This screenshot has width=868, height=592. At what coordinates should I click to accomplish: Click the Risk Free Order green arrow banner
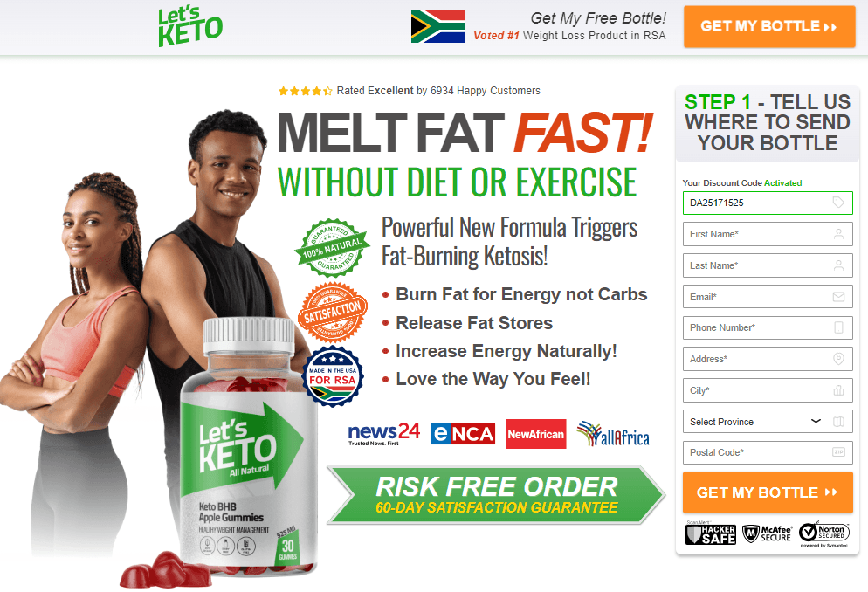tap(496, 495)
